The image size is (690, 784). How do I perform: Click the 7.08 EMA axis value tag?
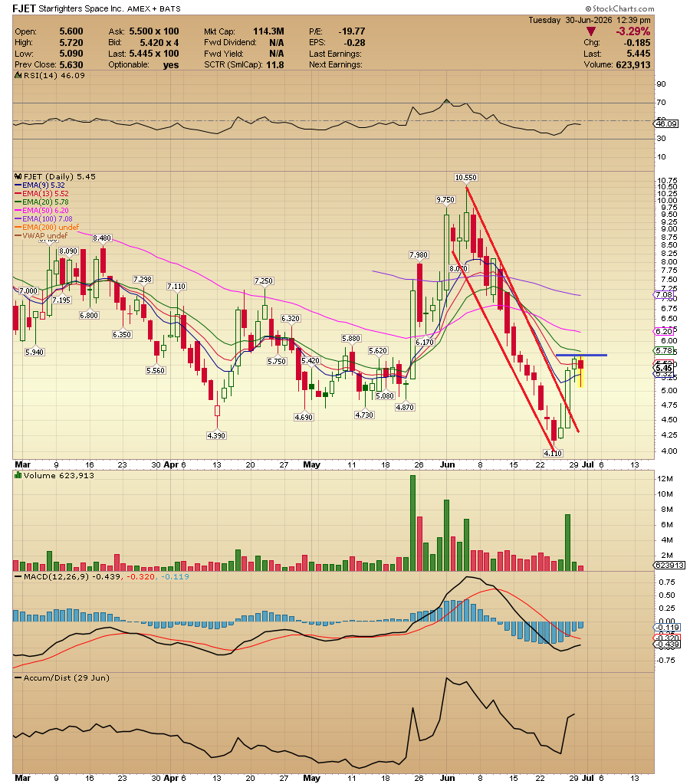[665, 295]
